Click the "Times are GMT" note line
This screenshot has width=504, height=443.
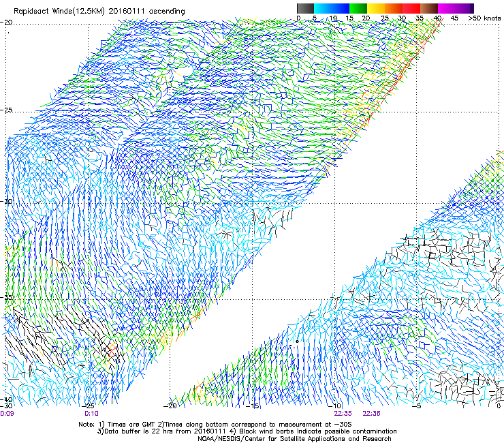[x=215, y=425]
